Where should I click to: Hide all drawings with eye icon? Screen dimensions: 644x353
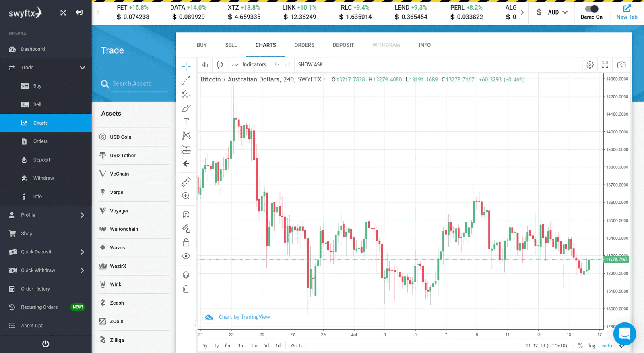186,256
